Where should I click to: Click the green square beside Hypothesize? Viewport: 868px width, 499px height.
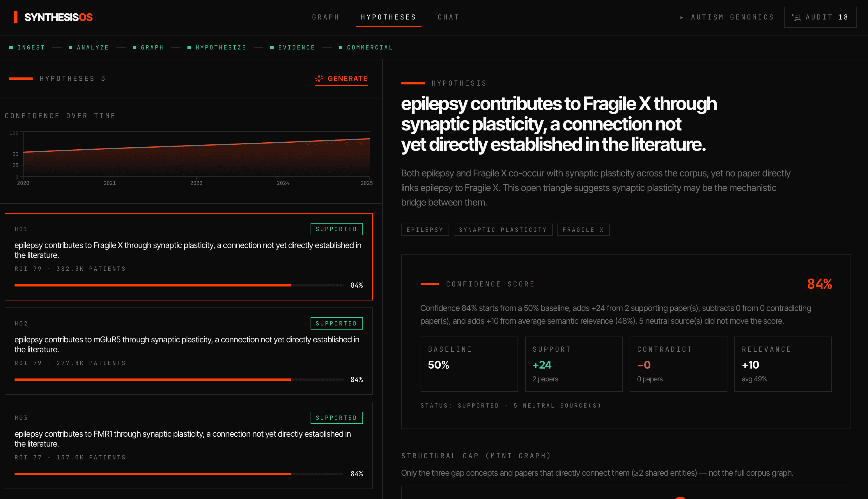point(189,48)
